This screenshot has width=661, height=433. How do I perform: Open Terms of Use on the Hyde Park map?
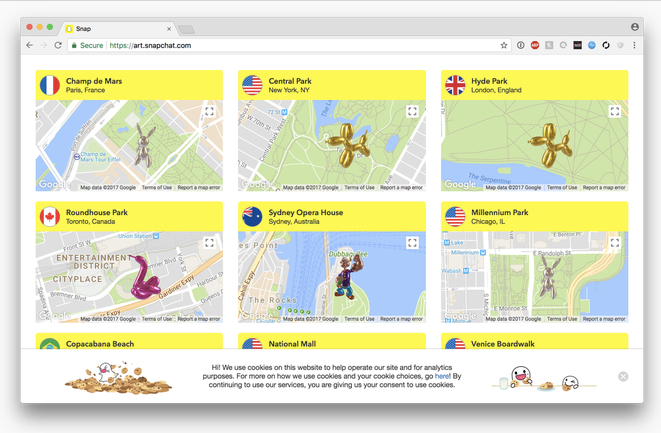tap(562, 188)
